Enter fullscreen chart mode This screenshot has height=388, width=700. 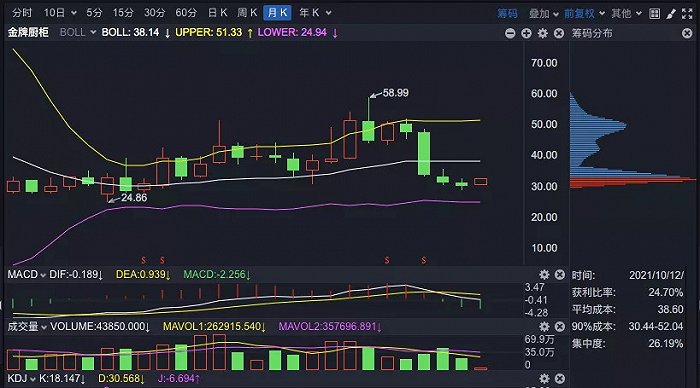[688, 14]
